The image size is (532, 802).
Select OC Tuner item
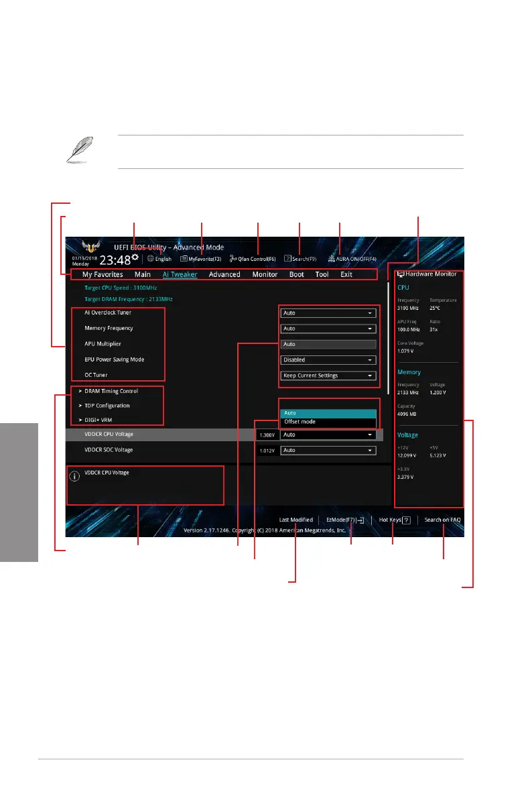(96, 375)
